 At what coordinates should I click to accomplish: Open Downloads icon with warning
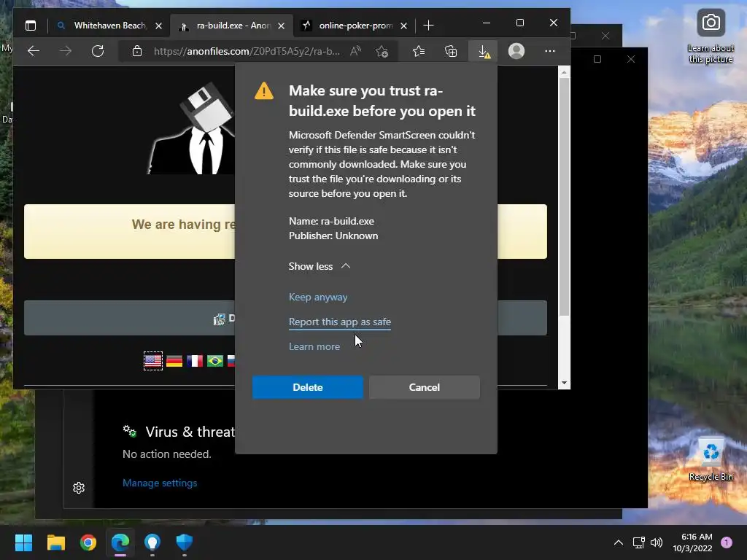pos(484,51)
